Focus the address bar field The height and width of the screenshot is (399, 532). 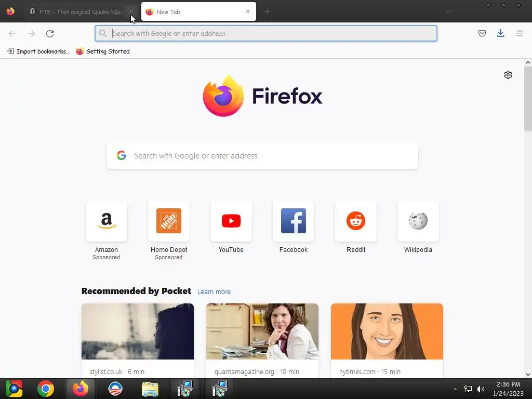(x=266, y=33)
